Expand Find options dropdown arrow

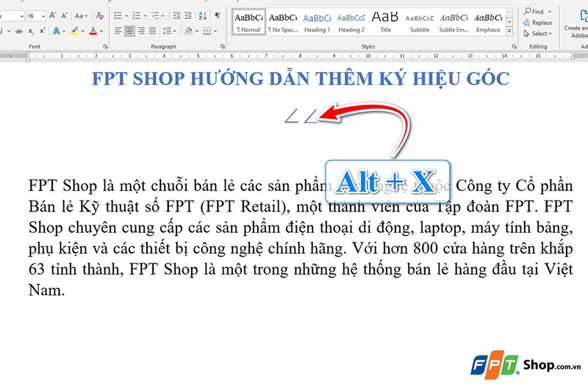[550, 12]
